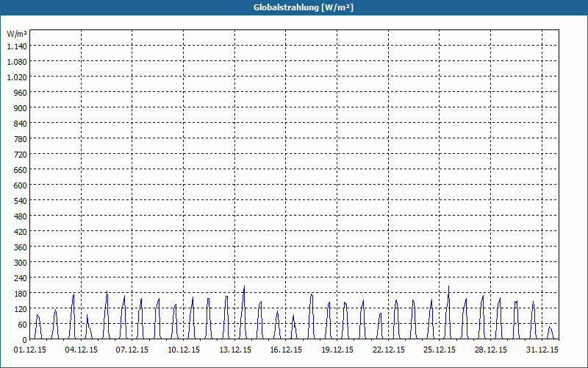Click the 780 y-axis label
Screen dimensions: 588x368
(x=21, y=139)
